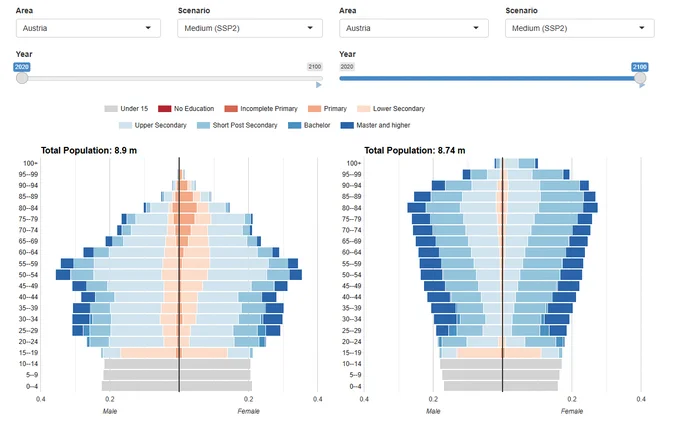The image size is (680, 423).
Task: Open the right Area dropdown showing Austria
Action: tap(414, 28)
